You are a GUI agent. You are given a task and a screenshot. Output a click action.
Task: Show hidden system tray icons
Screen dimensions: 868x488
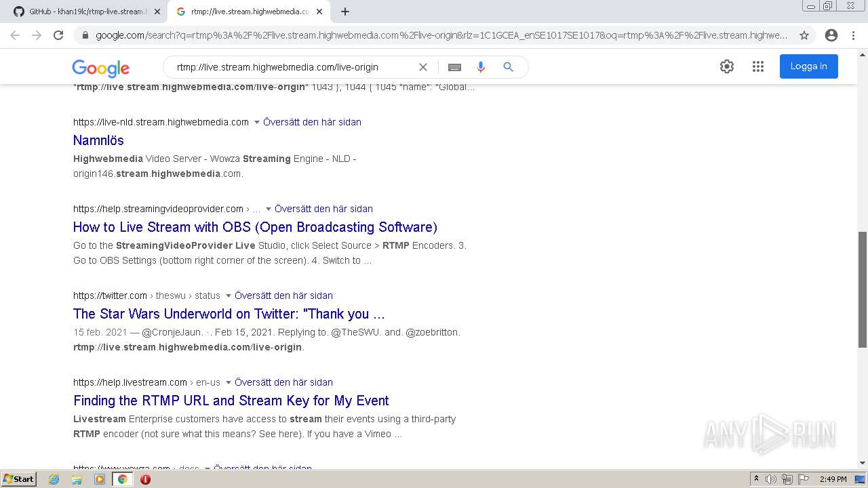756,479
